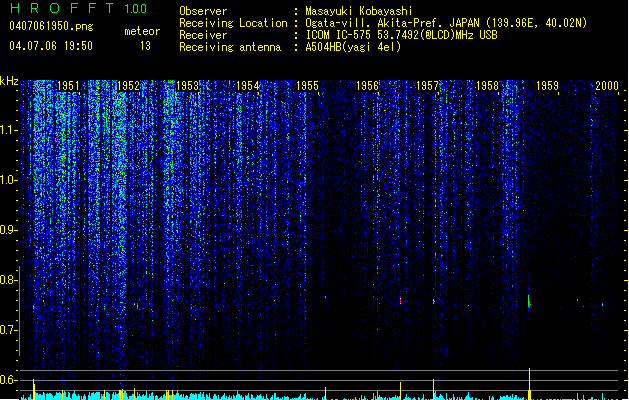Click the Receiving antenna label
This screenshot has width=629, height=400.
(x=230, y=47)
